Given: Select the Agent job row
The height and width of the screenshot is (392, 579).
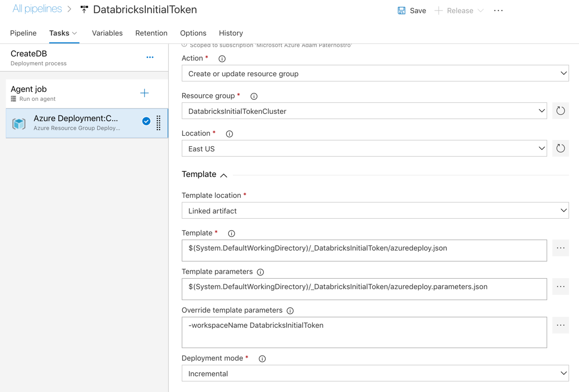Looking at the screenshot, I should (x=87, y=93).
